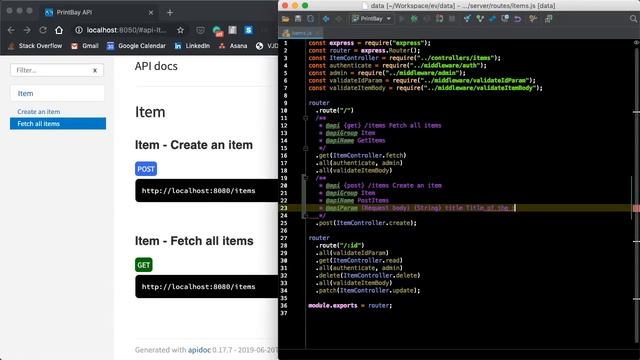Click the Stop square icon in IDE toolbar
640x360 pixels.
tap(452, 19)
